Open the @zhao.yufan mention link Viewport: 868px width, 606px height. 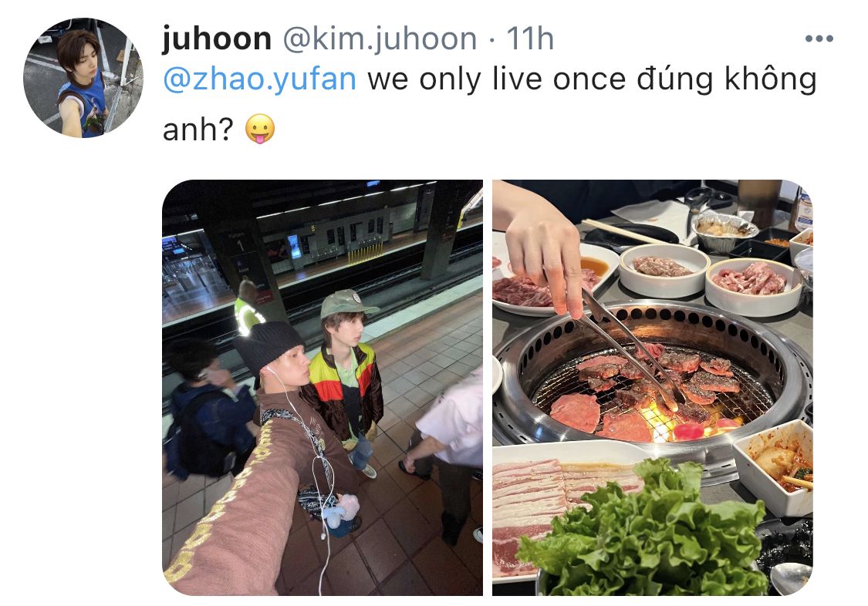click(x=259, y=79)
